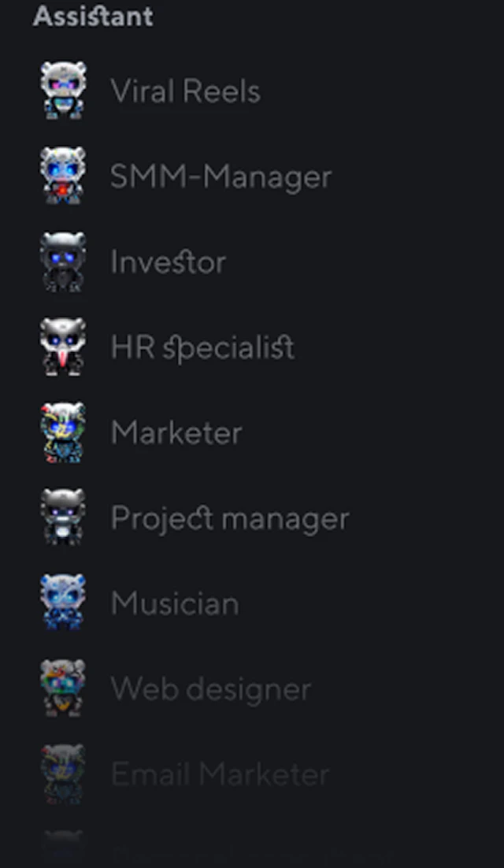Screen dimensions: 504x868
Task: Choose the Web designer assistant
Action: (x=211, y=690)
